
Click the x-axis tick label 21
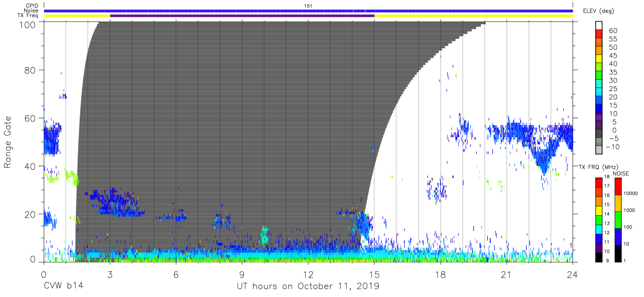(x=507, y=275)
